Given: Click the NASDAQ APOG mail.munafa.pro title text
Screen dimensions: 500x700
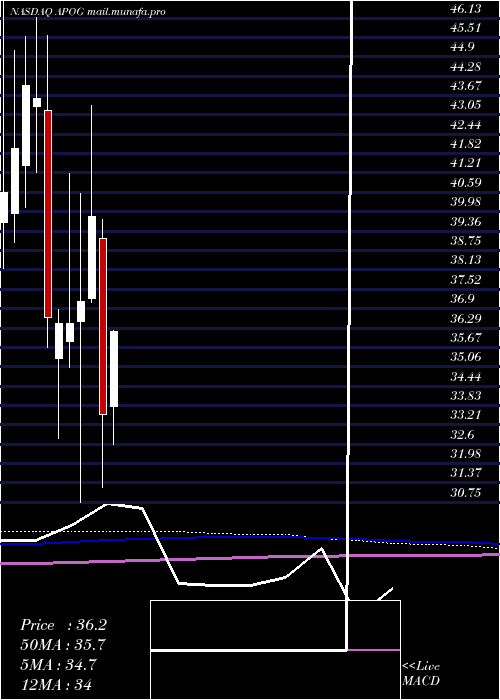Looking at the screenshot, I should point(88,12).
